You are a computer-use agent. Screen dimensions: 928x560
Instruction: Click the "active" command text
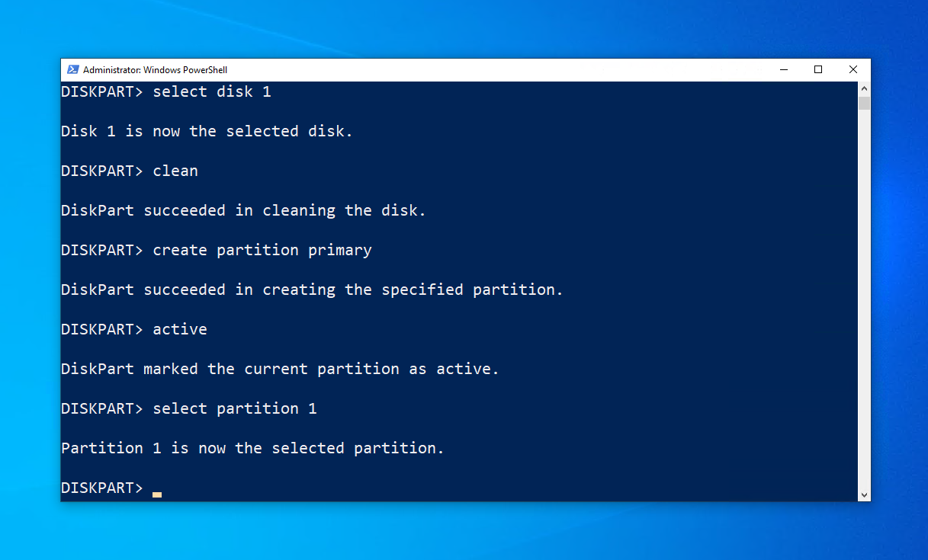(x=180, y=330)
